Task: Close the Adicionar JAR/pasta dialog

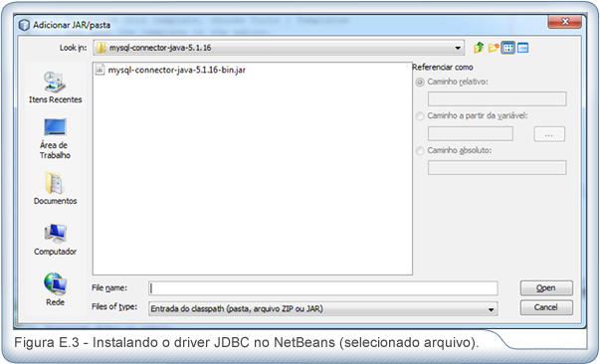Action: 565,22
